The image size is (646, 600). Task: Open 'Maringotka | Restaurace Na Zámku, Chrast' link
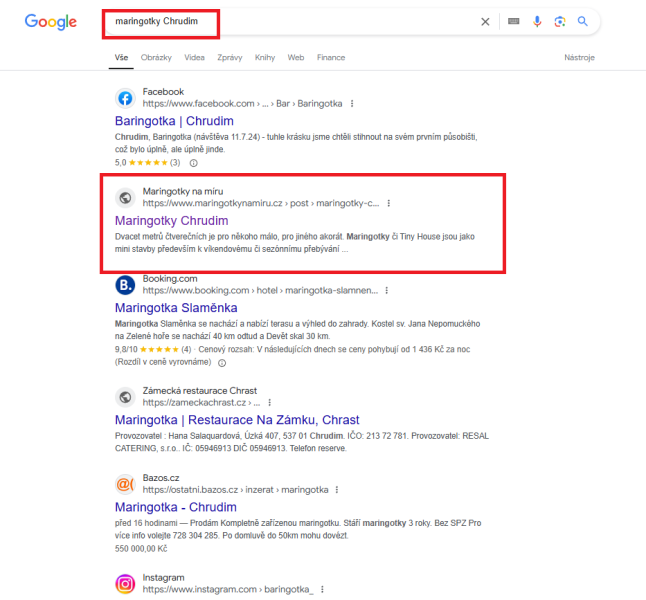point(237,420)
